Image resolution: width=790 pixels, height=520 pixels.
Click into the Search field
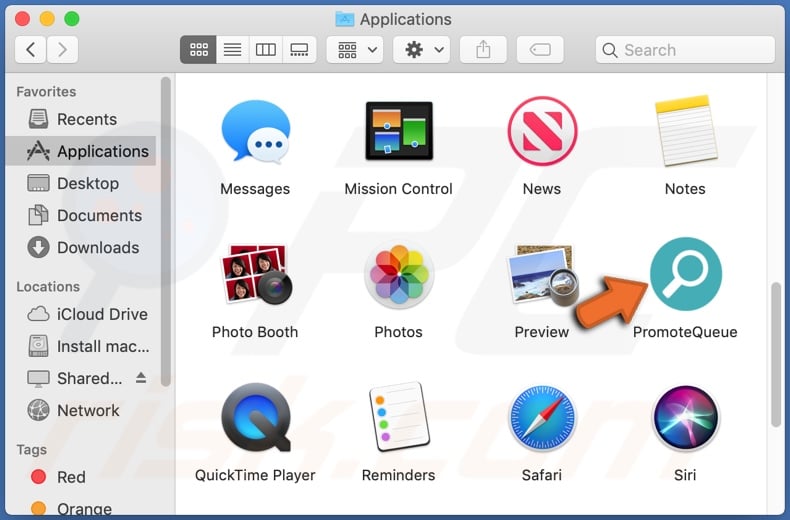685,49
